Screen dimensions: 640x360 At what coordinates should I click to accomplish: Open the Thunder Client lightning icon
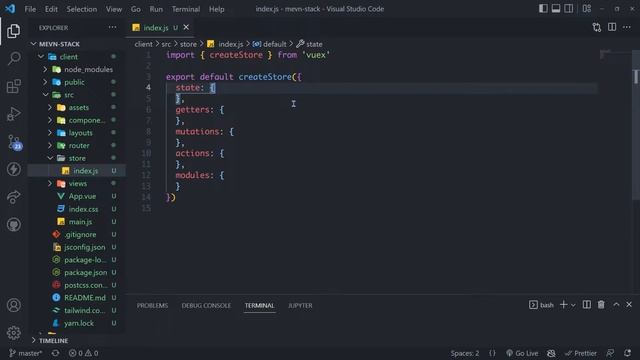click(13, 169)
